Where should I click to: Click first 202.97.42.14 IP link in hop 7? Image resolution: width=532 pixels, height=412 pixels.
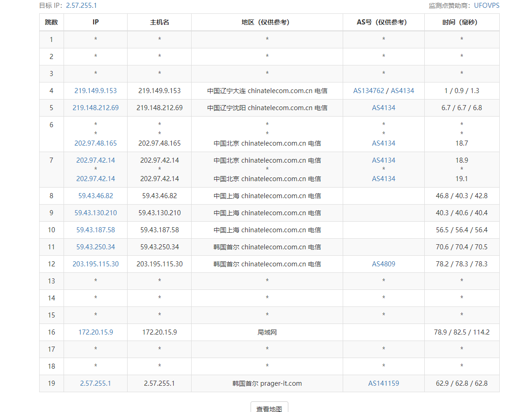point(95,160)
